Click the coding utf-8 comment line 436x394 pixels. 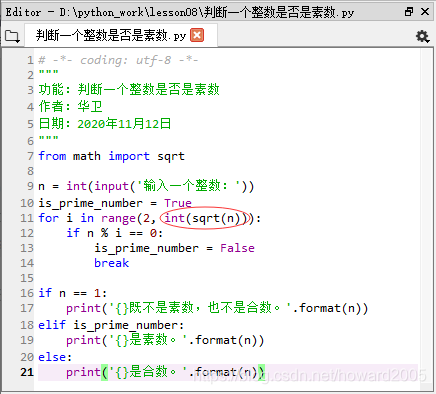coord(118,60)
